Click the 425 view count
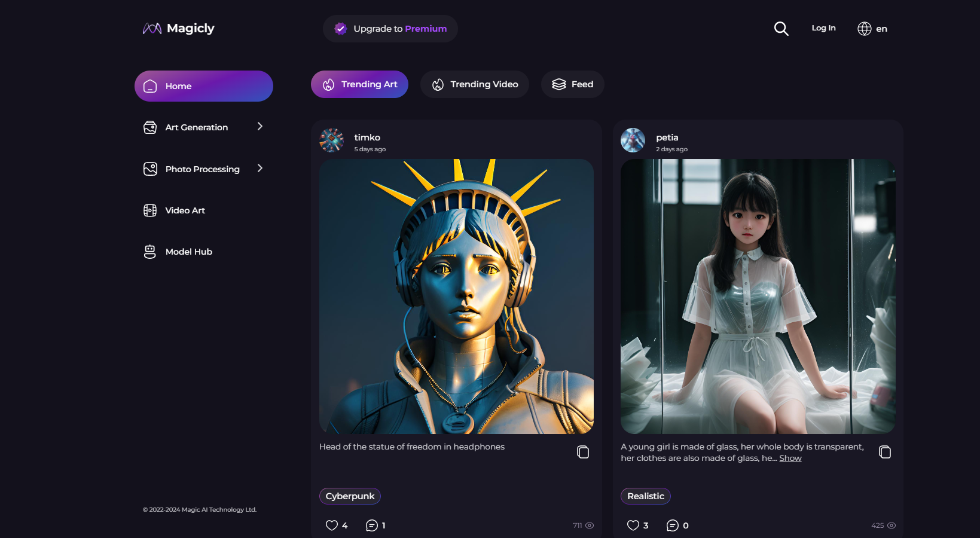 [x=877, y=525]
